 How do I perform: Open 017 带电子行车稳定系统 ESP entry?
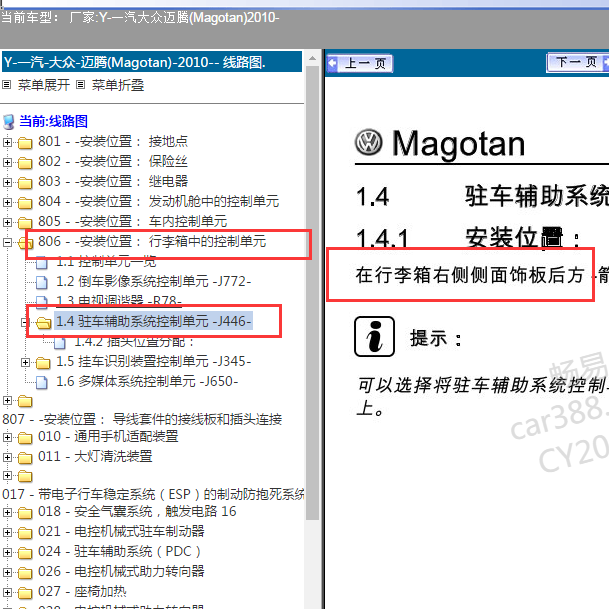[x=153, y=494]
